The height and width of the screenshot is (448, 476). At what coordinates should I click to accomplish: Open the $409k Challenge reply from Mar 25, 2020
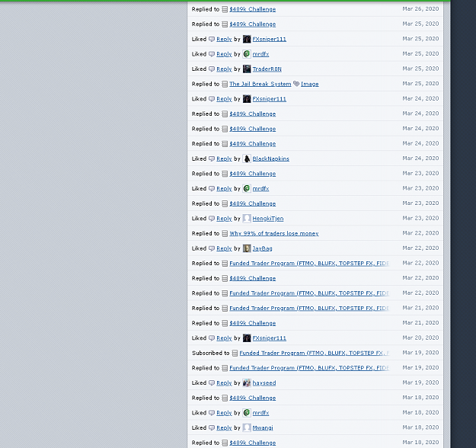point(253,24)
